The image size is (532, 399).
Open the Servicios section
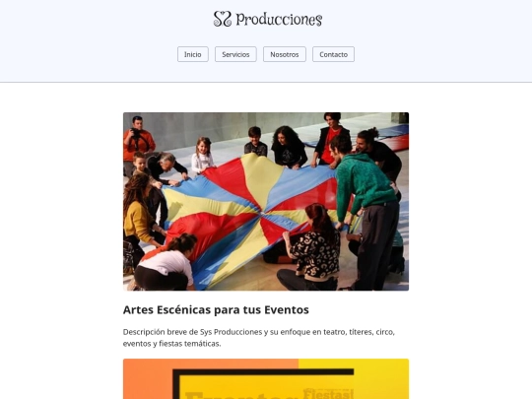[235, 54]
